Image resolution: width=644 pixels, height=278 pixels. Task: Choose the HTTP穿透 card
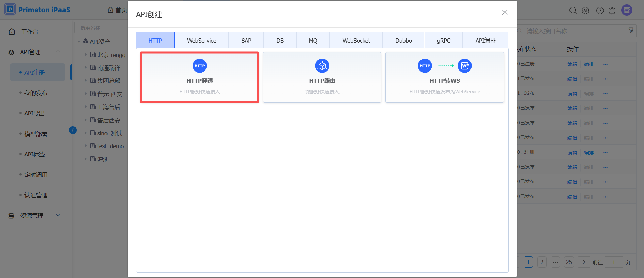(x=199, y=77)
